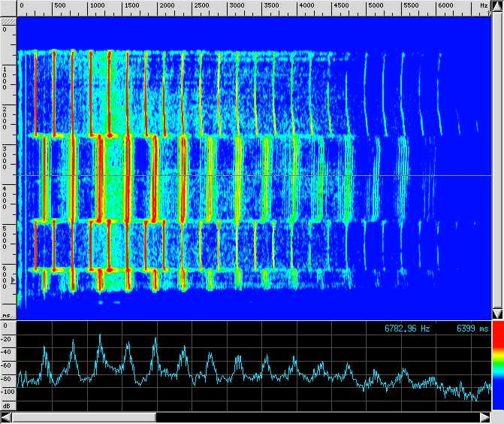Click the 1000 mark on the frequency ruler
The image size is (504, 424).
(x=96, y=6)
